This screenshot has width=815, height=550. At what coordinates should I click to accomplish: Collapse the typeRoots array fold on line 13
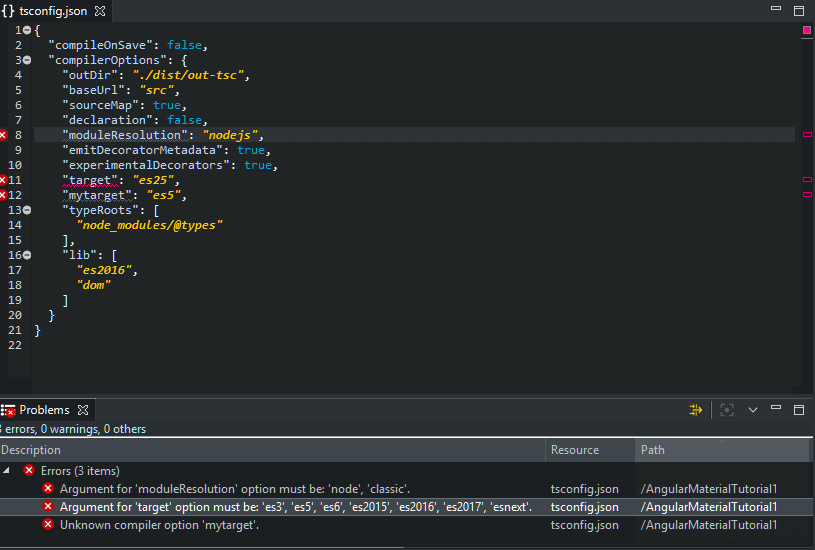[x=27, y=210]
